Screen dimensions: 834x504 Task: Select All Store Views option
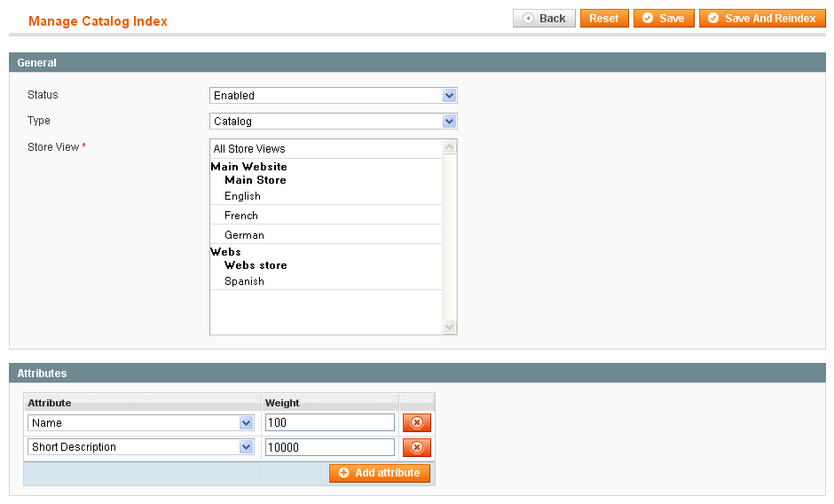tap(249, 149)
